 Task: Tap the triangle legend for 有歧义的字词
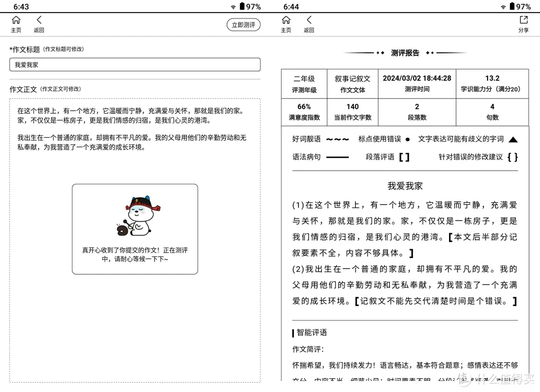point(513,139)
